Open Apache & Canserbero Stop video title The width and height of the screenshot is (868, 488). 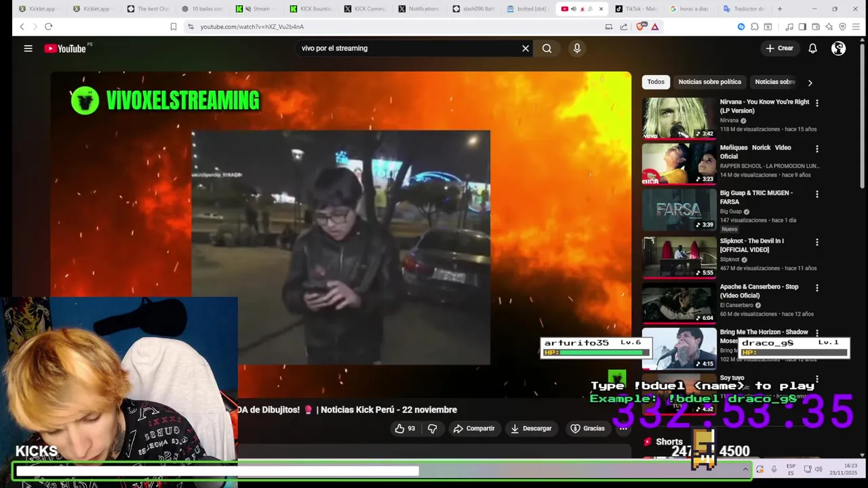[x=759, y=291]
